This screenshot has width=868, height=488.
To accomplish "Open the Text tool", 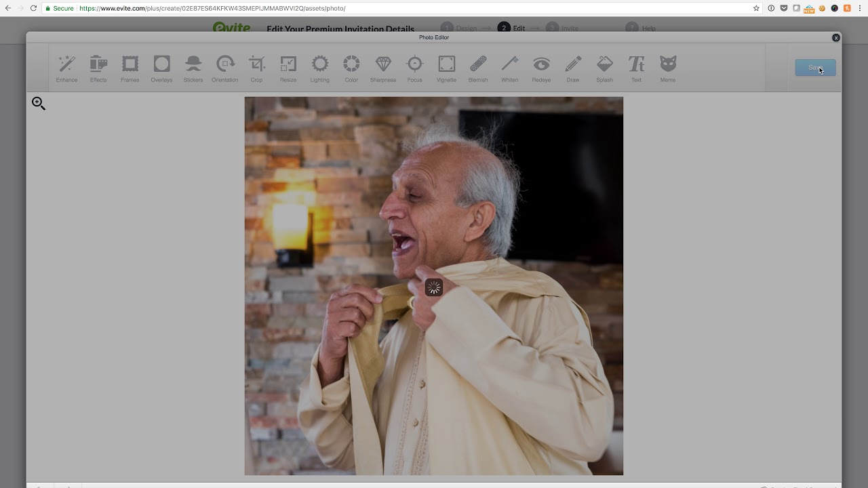I will click(636, 68).
